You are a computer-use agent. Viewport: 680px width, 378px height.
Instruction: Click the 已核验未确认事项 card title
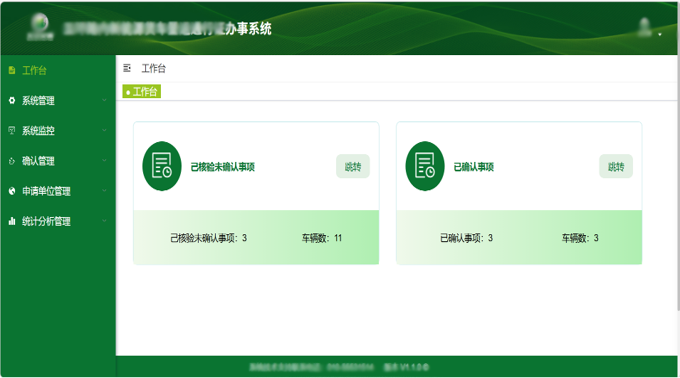[x=222, y=167]
